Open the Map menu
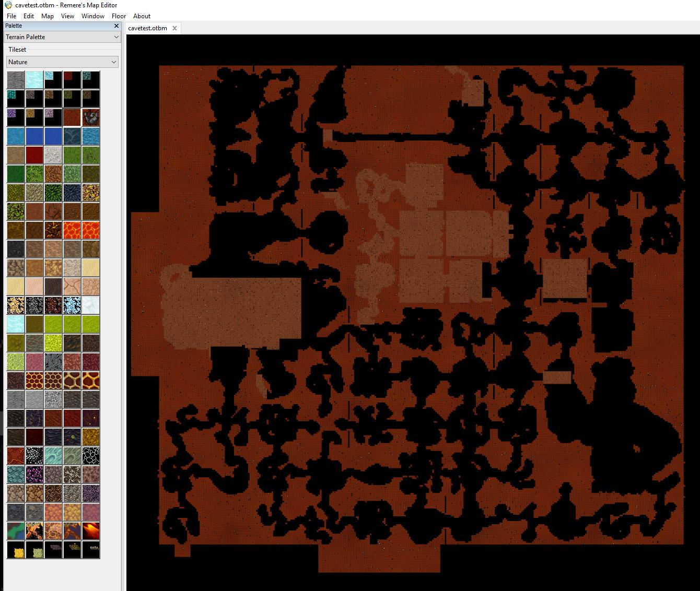 (x=48, y=16)
